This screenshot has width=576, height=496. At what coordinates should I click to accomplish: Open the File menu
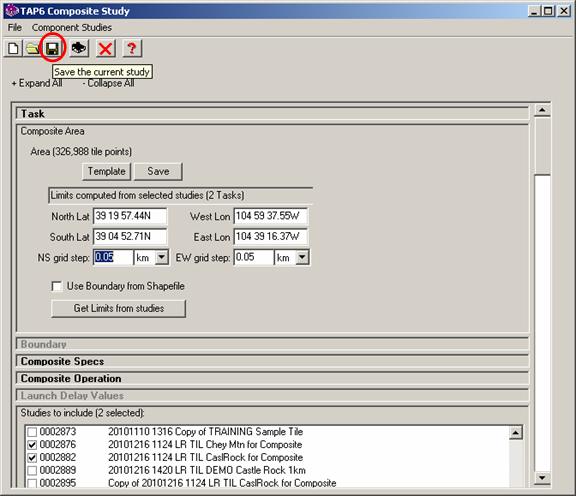tap(15, 28)
